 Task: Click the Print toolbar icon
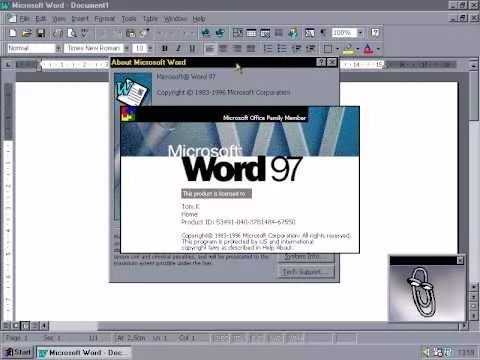pos(58,33)
